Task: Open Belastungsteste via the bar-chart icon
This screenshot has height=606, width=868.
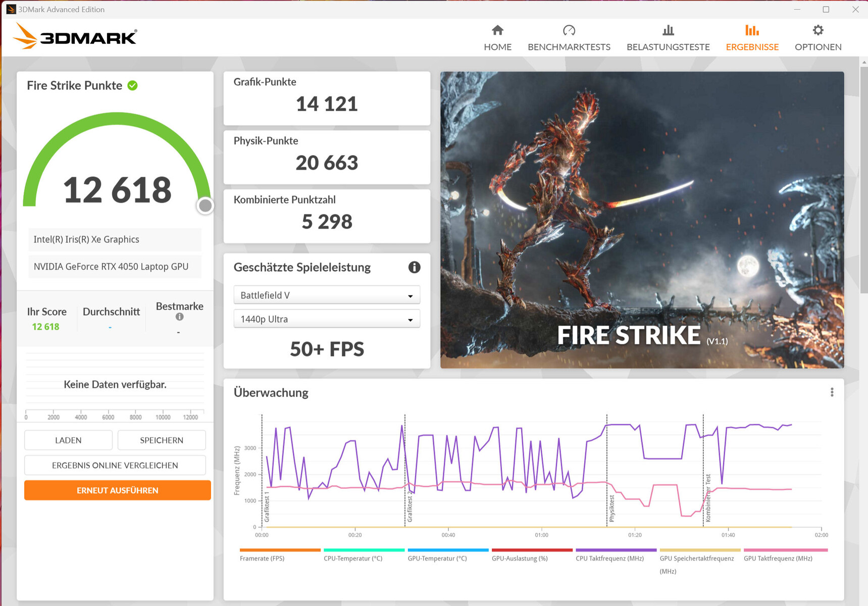Action: [668, 31]
